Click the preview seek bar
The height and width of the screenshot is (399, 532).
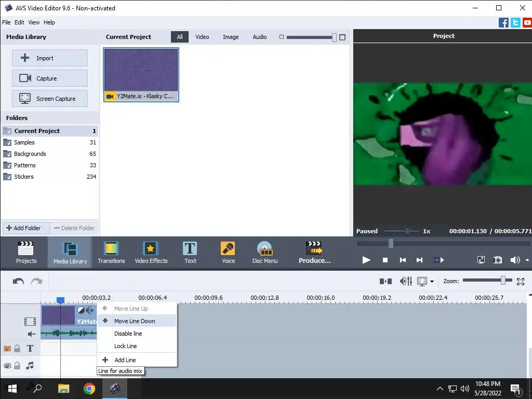click(443, 243)
